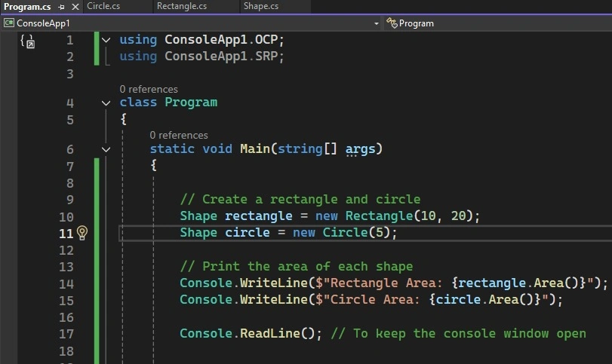Click the 'args' parameter in Main
Image resolution: width=612 pixels, height=364 pixels.
pos(360,149)
